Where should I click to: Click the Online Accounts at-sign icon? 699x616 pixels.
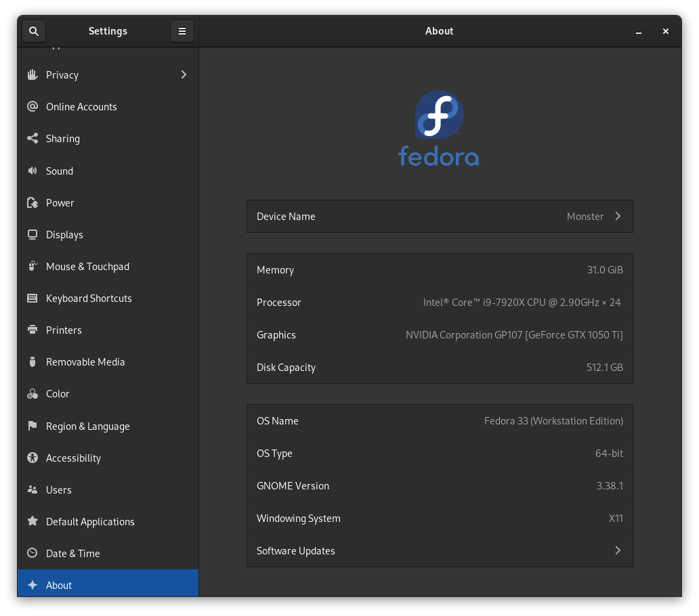point(32,106)
